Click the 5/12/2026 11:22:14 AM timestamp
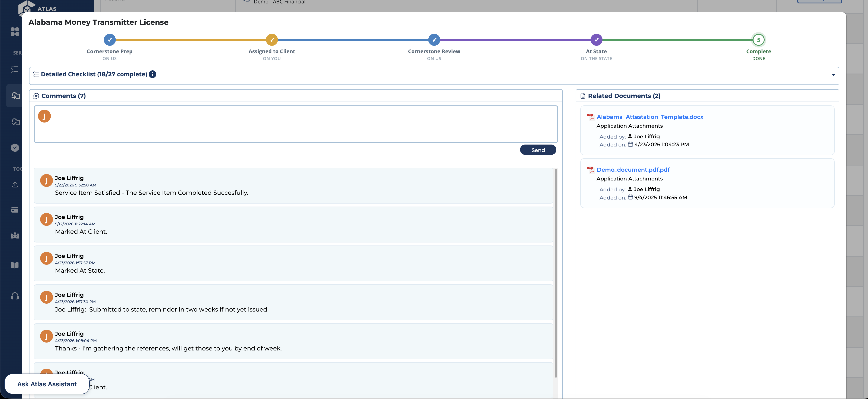 [75, 224]
